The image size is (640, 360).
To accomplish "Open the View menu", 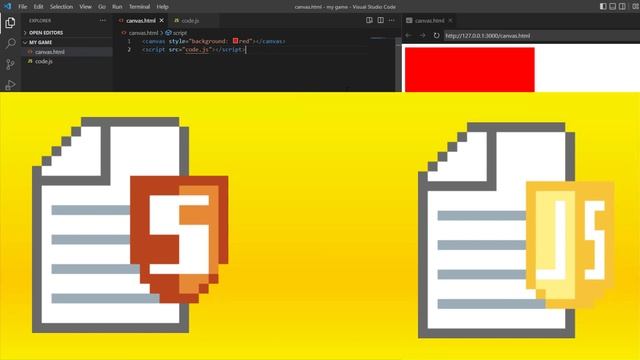I will [x=85, y=7].
